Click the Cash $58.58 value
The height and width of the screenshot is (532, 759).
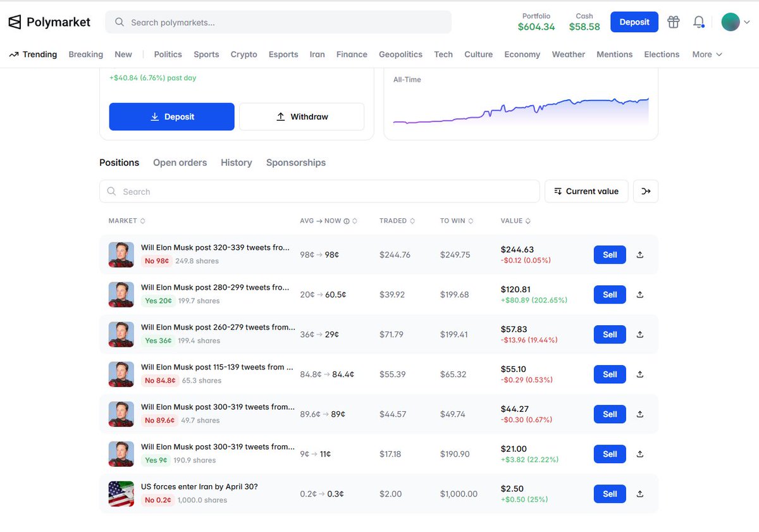(584, 27)
